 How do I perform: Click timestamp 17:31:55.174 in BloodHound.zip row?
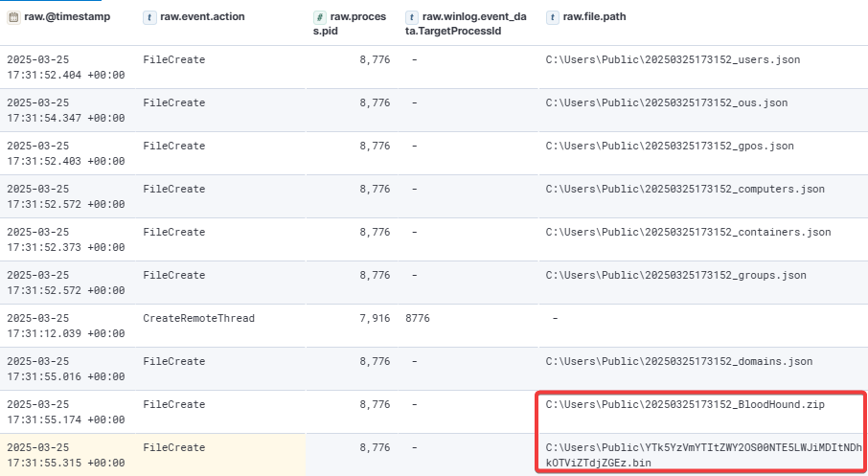pos(66,413)
